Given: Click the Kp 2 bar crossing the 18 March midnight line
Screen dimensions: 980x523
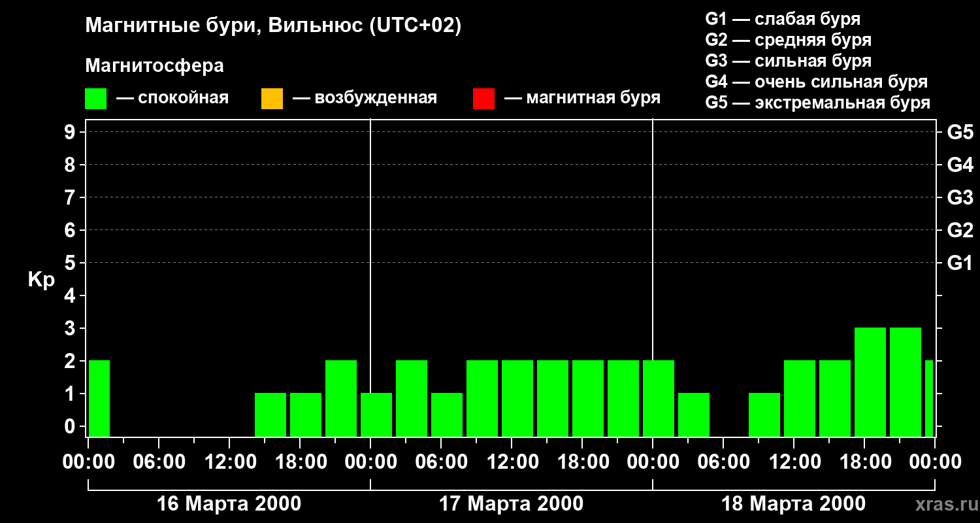Looking at the screenshot, I should [659, 398].
